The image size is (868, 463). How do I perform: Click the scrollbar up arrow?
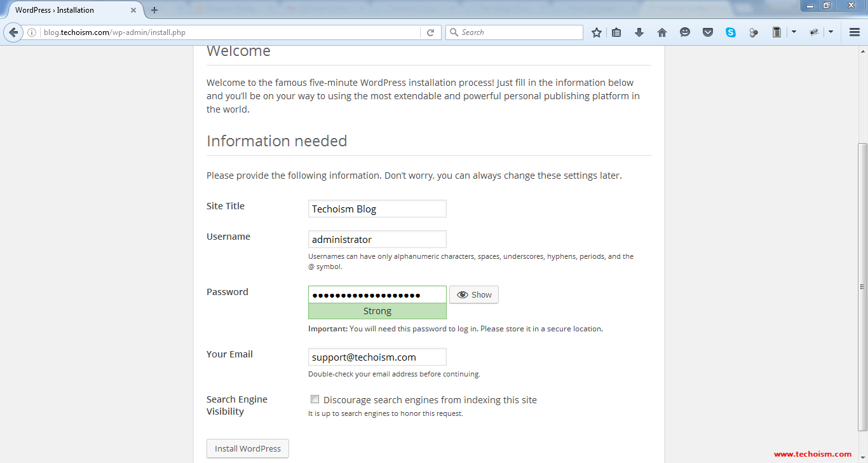point(862,51)
